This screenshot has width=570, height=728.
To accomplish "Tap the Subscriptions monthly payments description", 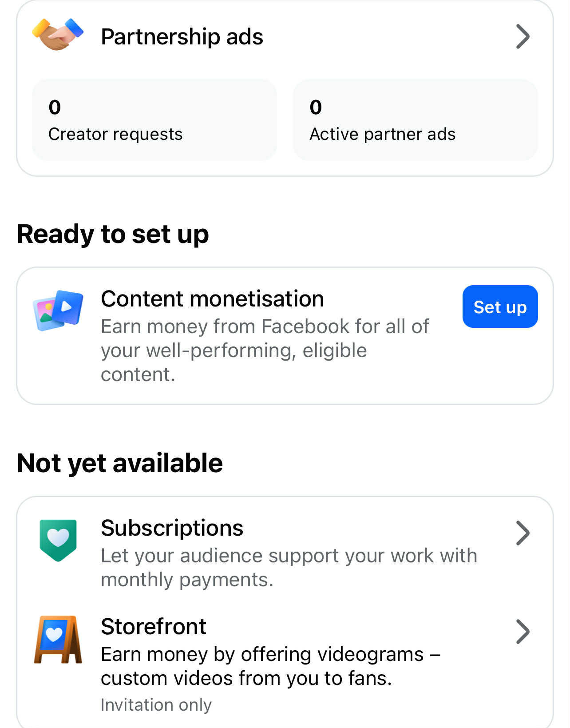I will point(289,568).
